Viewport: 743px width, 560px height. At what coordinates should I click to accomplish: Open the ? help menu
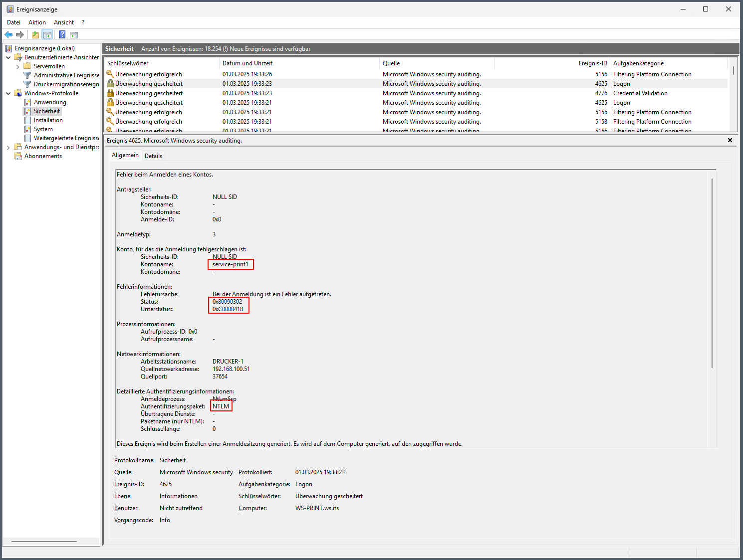[x=83, y=22]
